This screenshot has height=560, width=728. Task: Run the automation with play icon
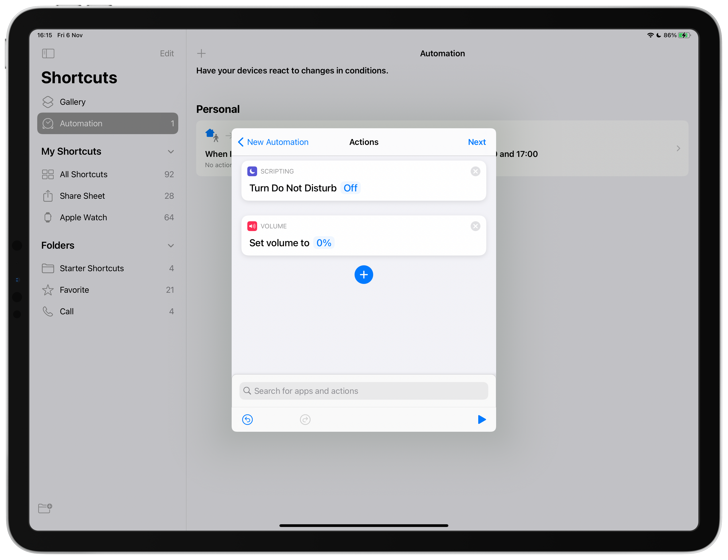(x=482, y=420)
